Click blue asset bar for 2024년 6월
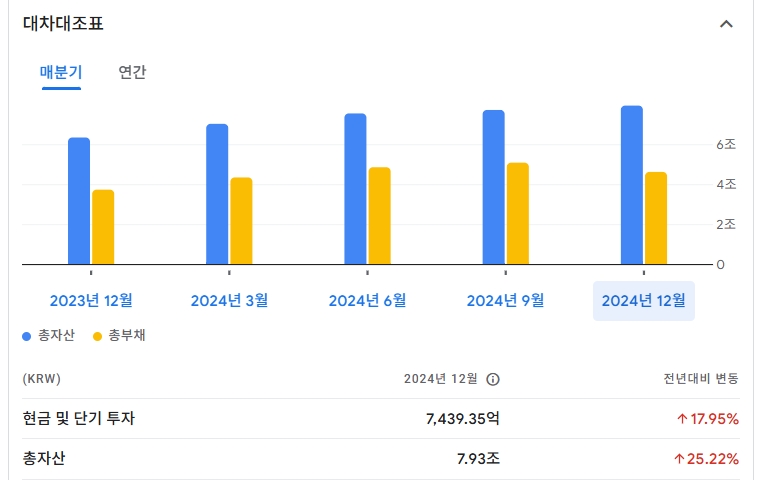The width and height of the screenshot is (758, 480). click(355, 189)
